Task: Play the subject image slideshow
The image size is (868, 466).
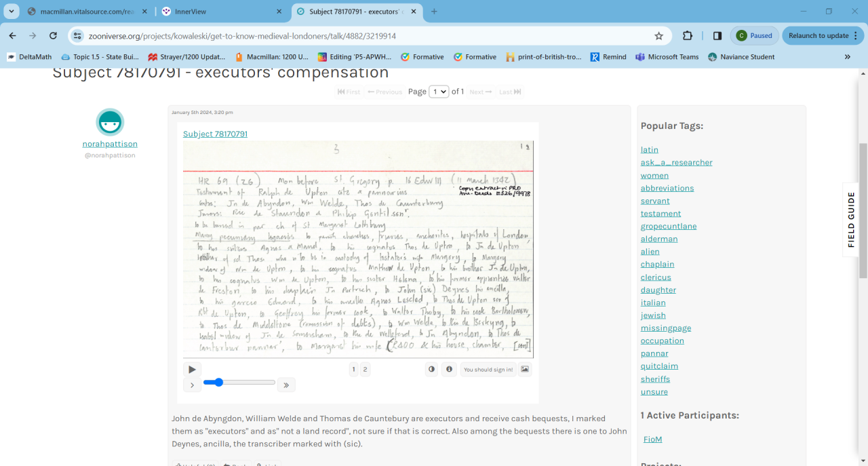Action: coord(192,370)
